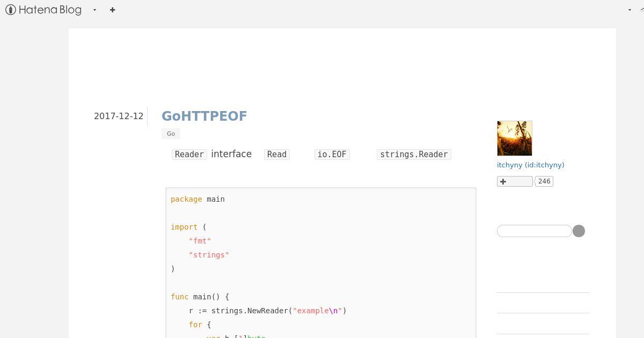Click the partially visible top-right corner icon

(641, 10)
